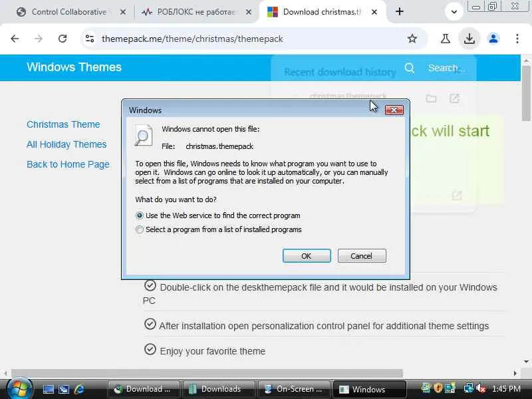The height and width of the screenshot is (399, 532).
Task: Reload the themepack.me page
Action: point(63,39)
